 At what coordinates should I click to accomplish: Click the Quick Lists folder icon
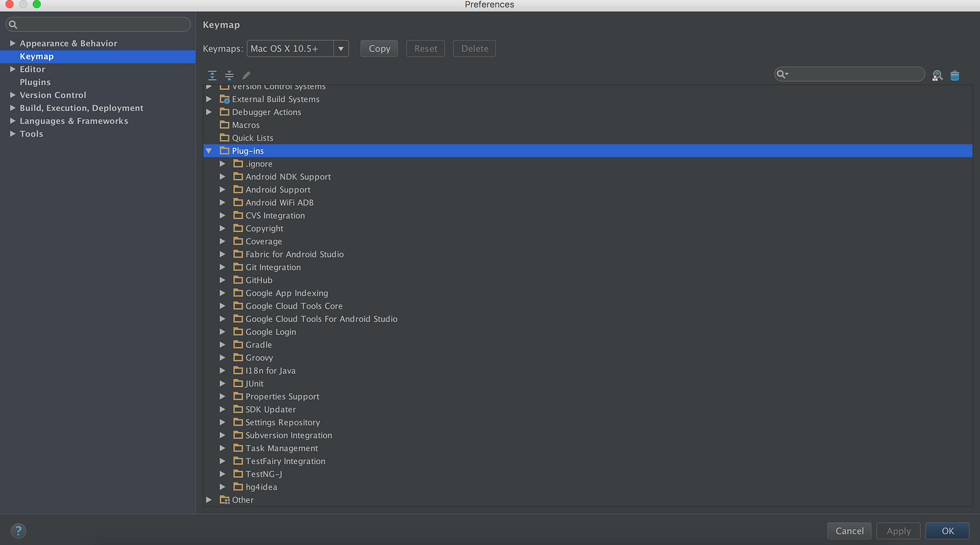coord(225,138)
